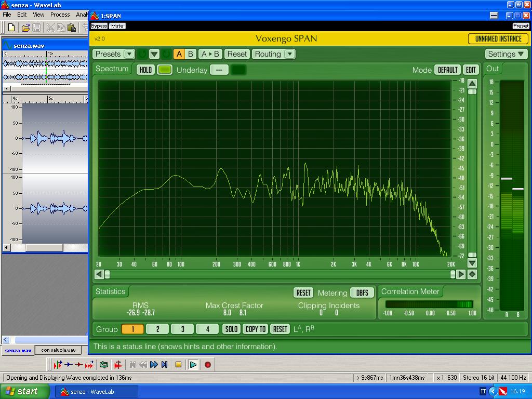Image resolution: width=532 pixels, height=399 pixels.
Task: Click the play-from-cursor icon with green bar
Action: 58,365
